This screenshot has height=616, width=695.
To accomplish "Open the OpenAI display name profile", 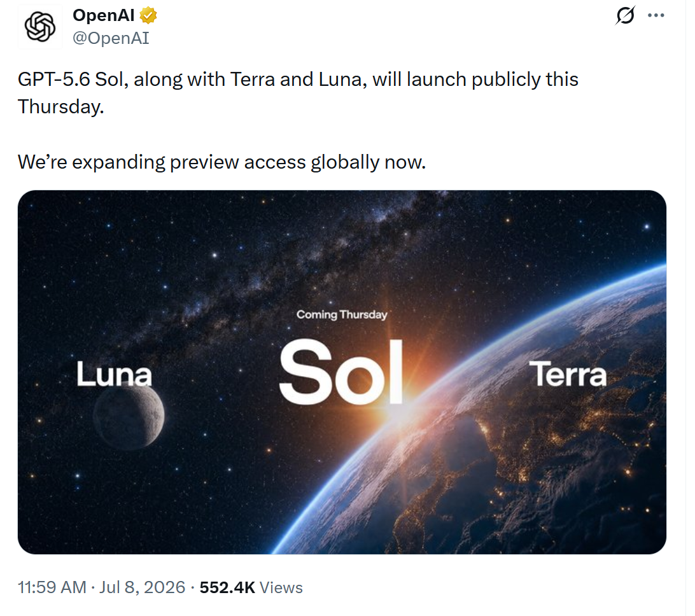I will pyautogui.click(x=103, y=15).
